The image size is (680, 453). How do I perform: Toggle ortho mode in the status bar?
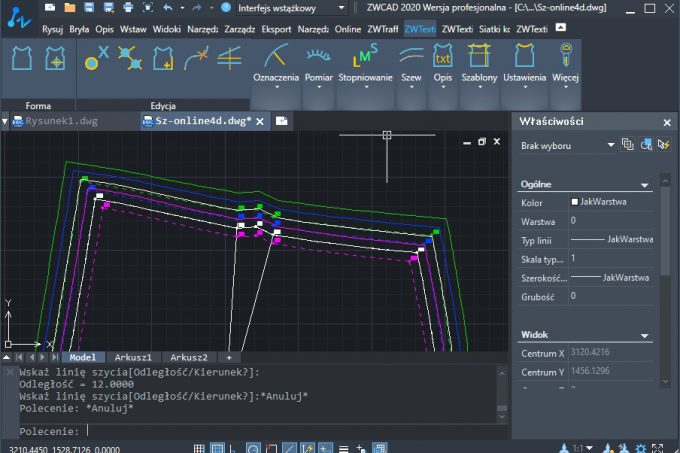click(233, 448)
